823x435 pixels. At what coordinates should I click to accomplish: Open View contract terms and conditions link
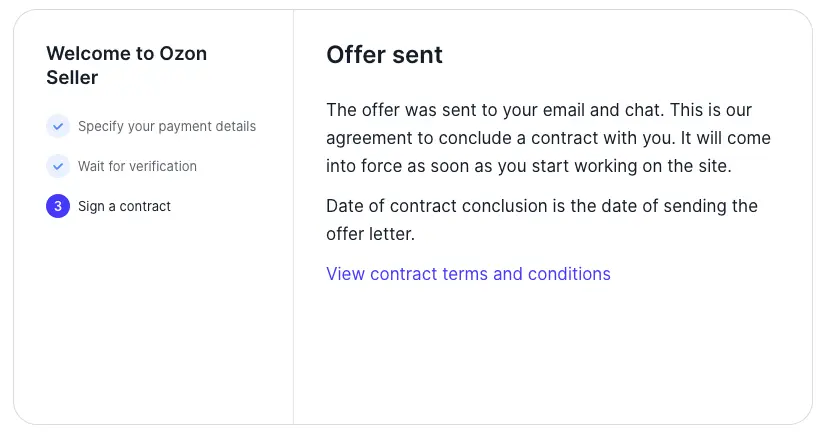pos(468,274)
